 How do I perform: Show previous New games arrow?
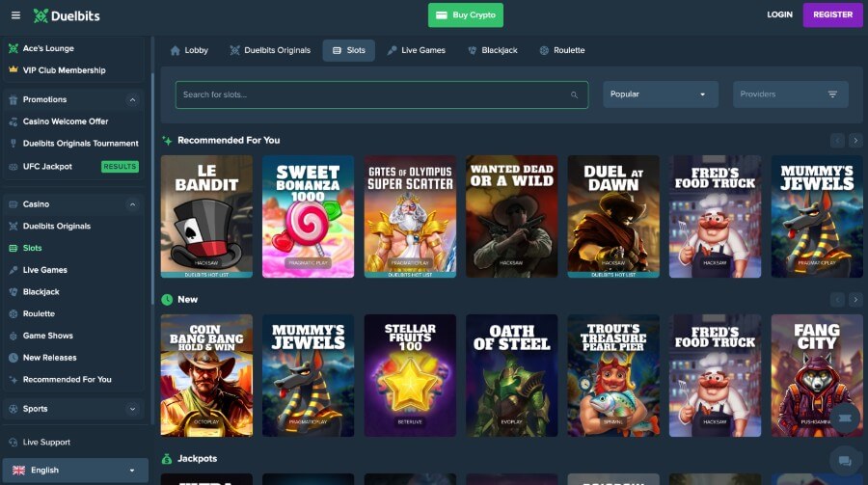[x=837, y=300]
